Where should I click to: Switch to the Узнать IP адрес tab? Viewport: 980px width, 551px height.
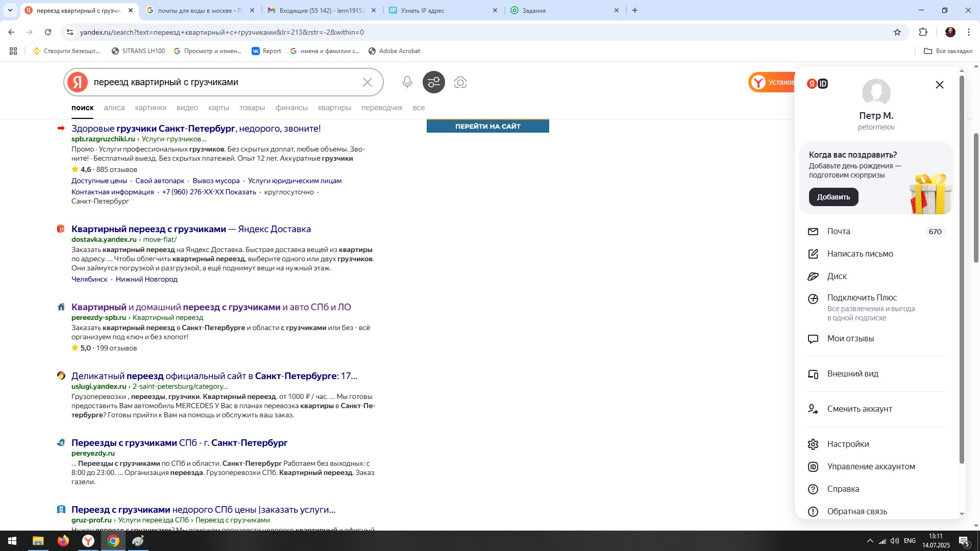point(443,10)
